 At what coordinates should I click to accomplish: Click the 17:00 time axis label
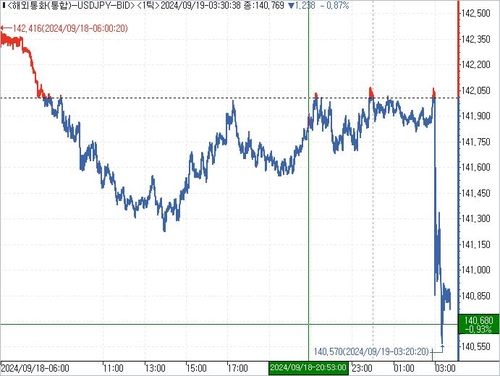click(238, 368)
